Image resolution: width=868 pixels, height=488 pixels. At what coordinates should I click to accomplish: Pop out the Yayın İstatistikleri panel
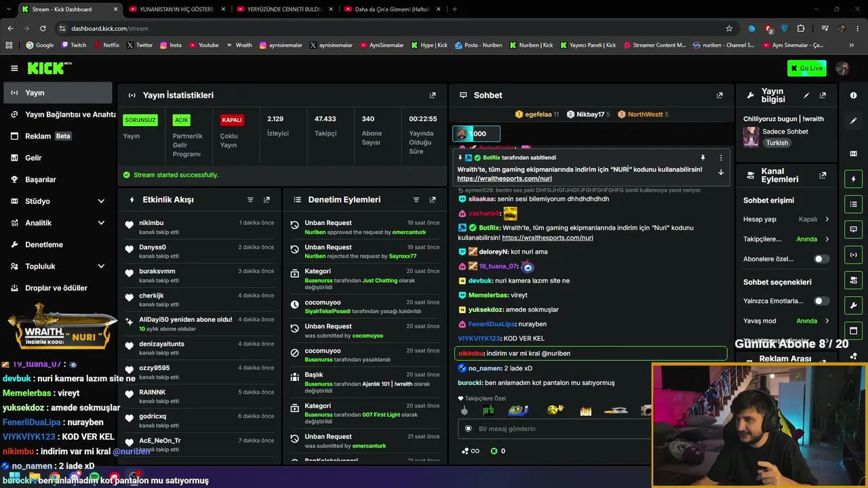[x=433, y=96]
